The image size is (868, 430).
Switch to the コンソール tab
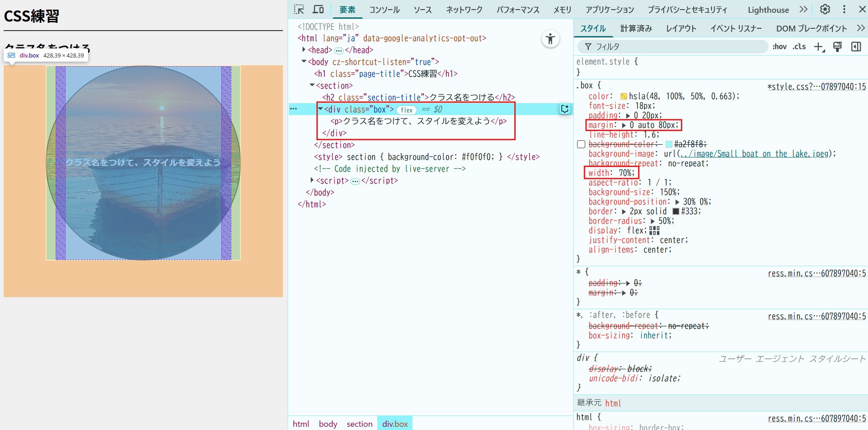384,10
